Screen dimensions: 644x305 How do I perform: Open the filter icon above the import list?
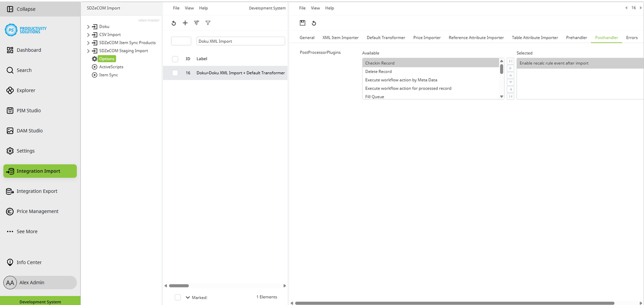pos(208,23)
